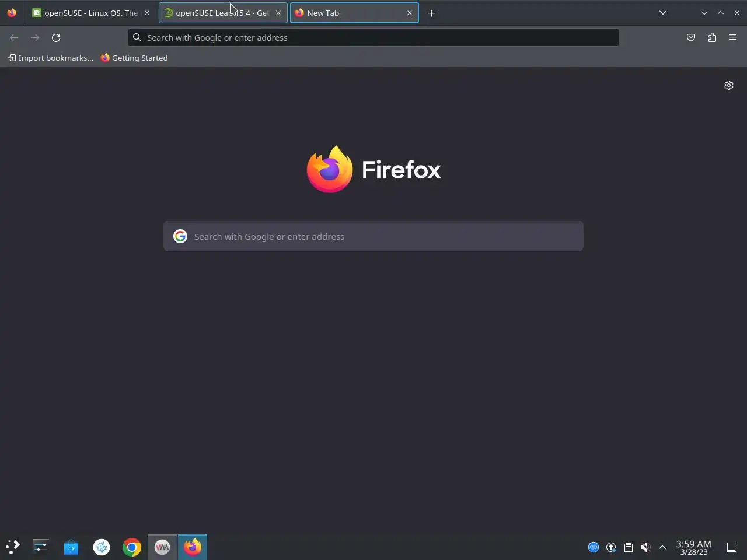Open the white coral icon app in the taskbar
Viewport: 747px width, 560px height.
[102, 547]
